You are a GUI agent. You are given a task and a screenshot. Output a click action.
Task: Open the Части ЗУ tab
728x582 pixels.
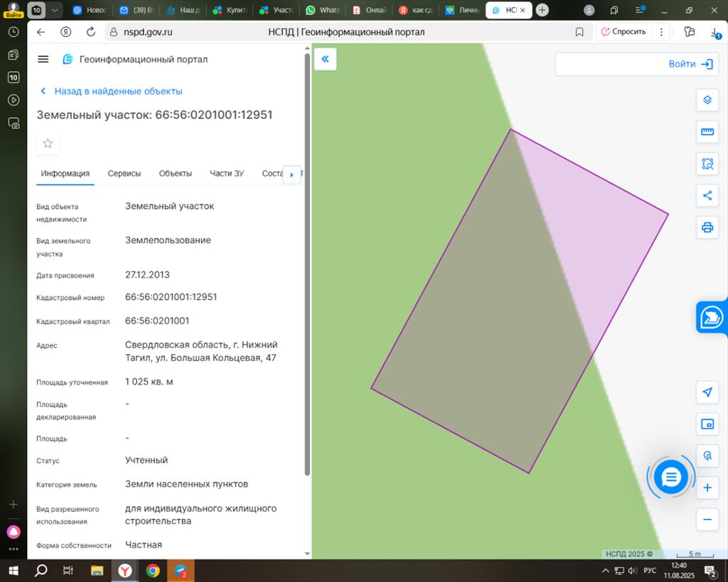[x=227, y=173]
